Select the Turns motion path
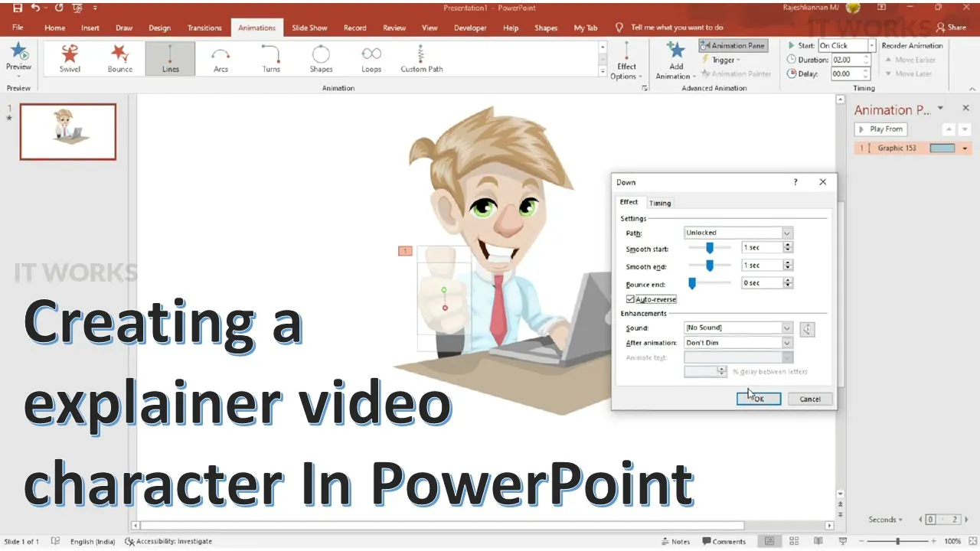Viewport: 980px width, 551px height. click(x=271, y=58)
